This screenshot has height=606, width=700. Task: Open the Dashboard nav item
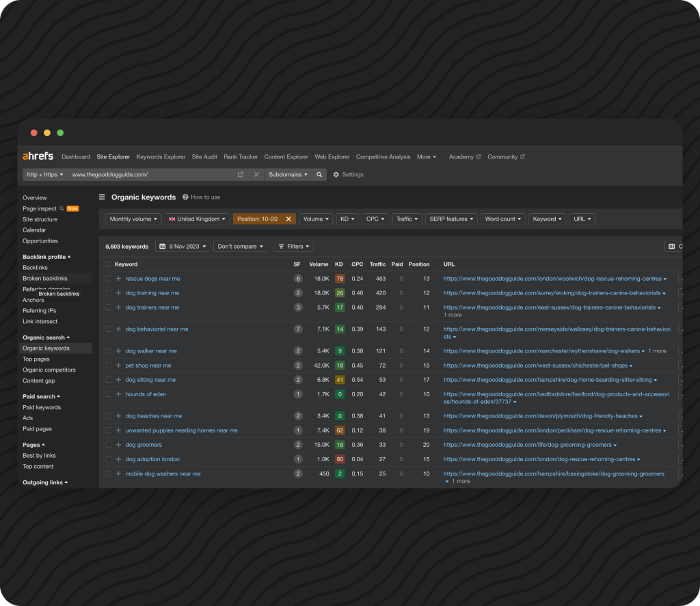pos(75,156)
